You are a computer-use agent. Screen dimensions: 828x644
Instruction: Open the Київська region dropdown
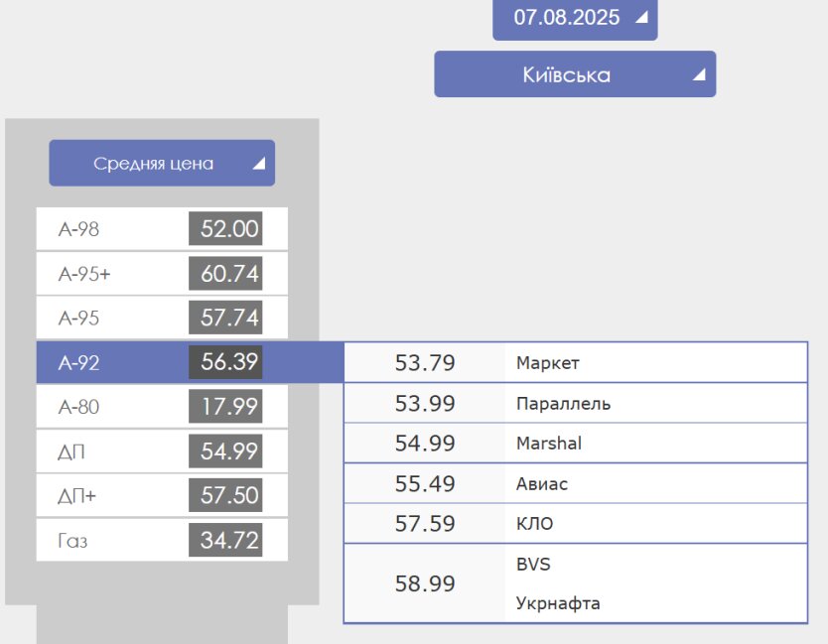point(574,74)
